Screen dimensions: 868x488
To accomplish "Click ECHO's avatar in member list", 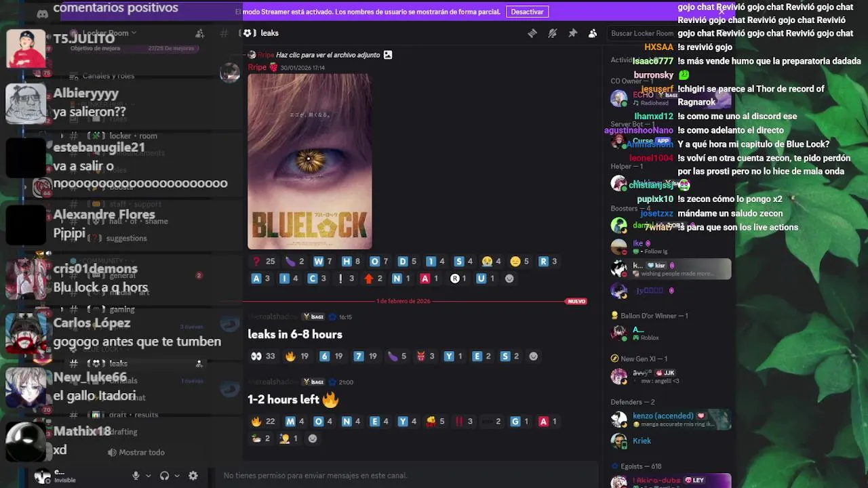I will 618,98.
